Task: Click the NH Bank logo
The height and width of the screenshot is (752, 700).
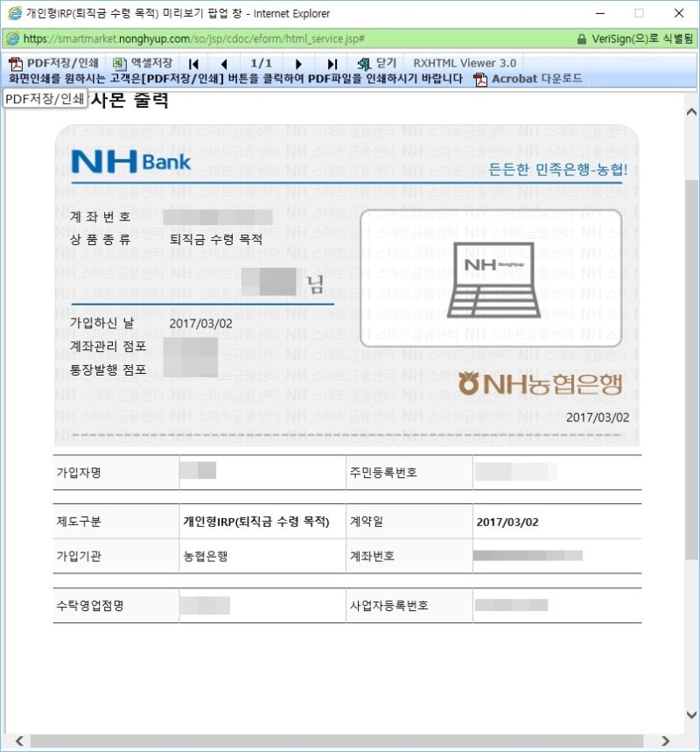Action: pos(131,162)
